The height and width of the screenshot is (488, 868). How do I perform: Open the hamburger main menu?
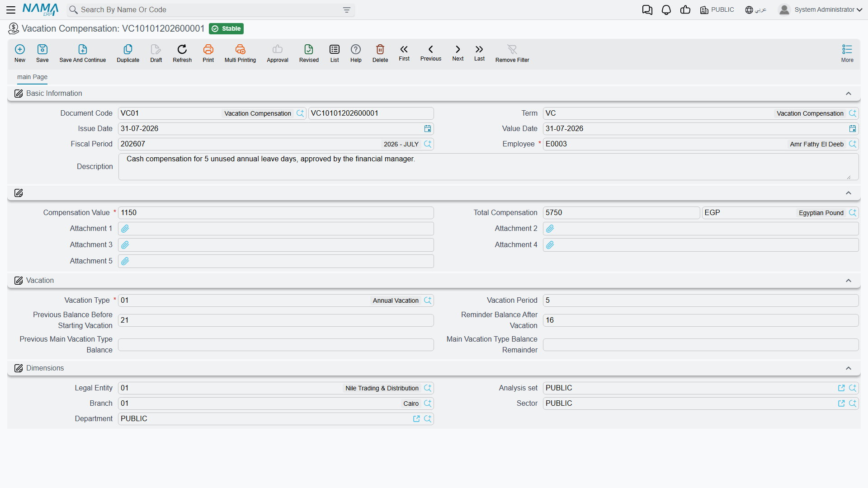(x=11, y=10)
